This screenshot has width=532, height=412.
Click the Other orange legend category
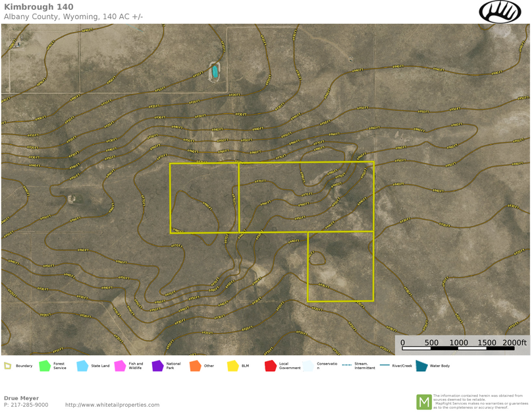coord(195,365)
